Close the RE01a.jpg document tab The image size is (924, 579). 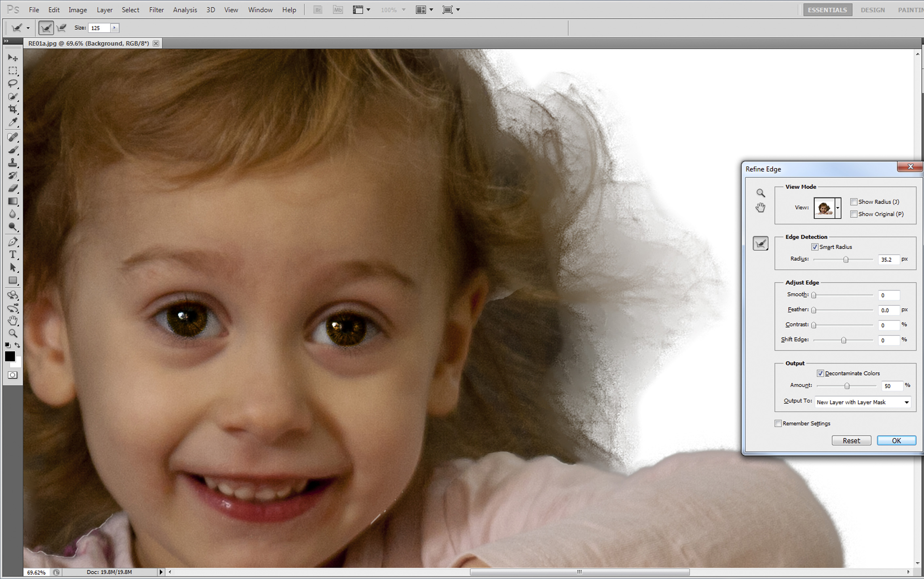point(156,43)
